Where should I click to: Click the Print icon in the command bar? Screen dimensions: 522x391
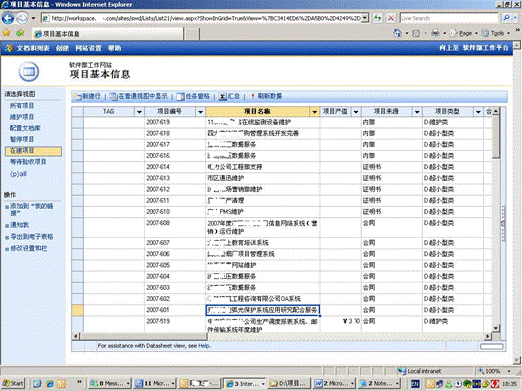pos(435,33)
